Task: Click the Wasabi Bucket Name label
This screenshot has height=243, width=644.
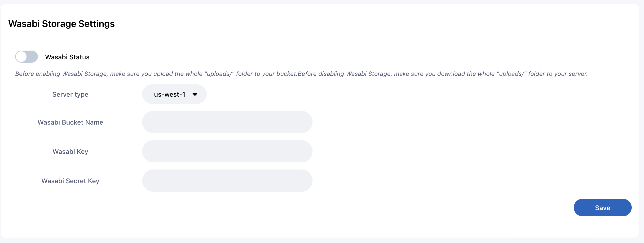Action: click(70, 122)
